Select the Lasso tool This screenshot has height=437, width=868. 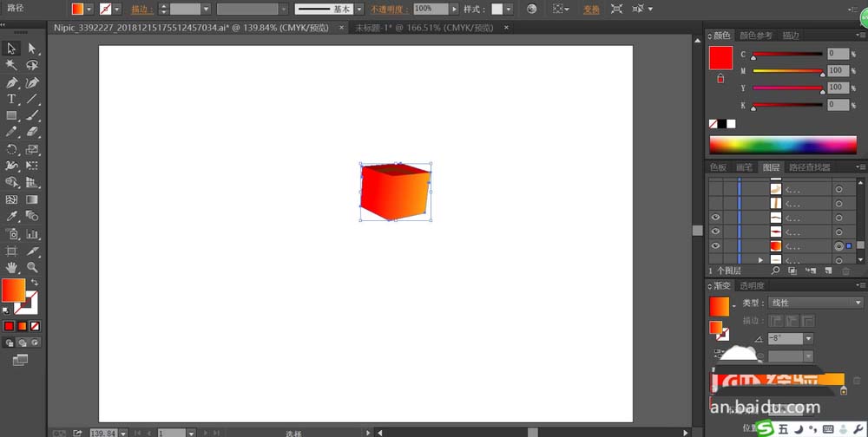click(x=31, y=65)
